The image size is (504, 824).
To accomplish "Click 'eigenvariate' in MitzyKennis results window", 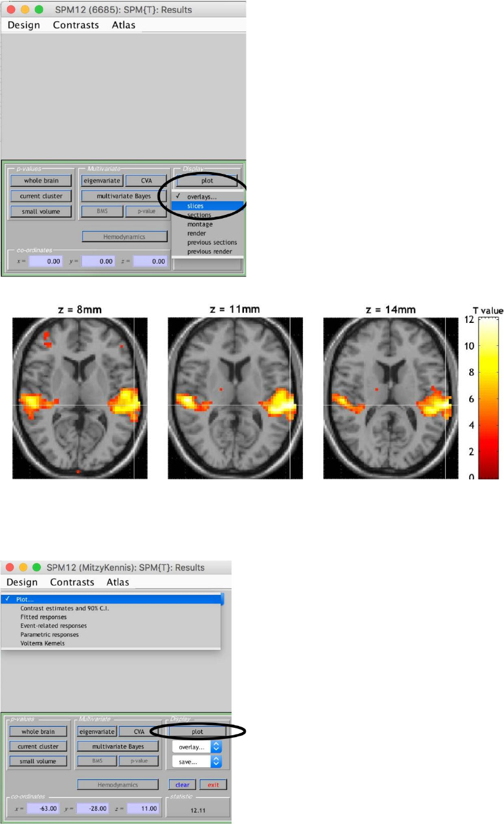I will (x=96, y=731).
